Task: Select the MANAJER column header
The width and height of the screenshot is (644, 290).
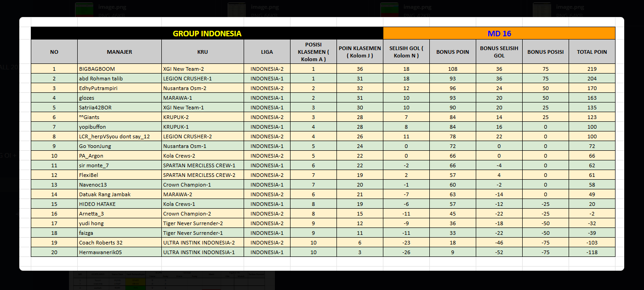Action: (x=120, y=52)
